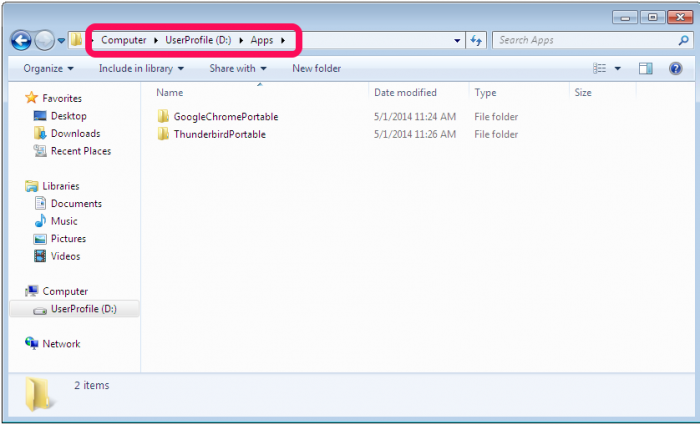The width and height of the screenshot is (700, 425).
Task: Click the 5/1/2014 11:26 AM date cell
Action: click(x=415, y=134)
